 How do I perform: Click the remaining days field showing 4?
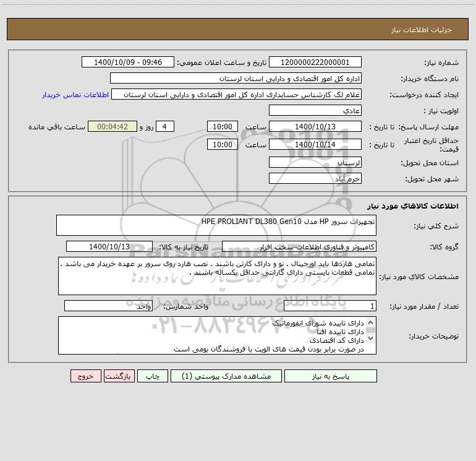pyautogui.click(x=165, y=127)
